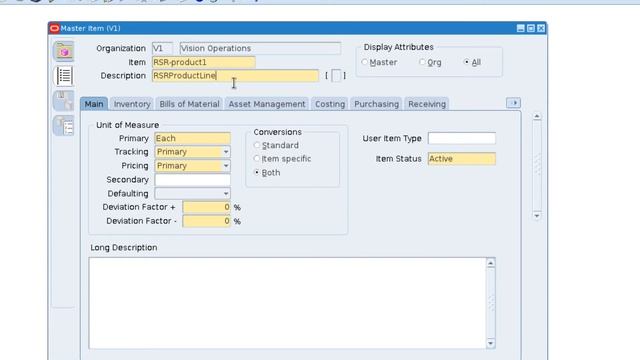Choose Both conversions option
640x360 pixels.
click(257, 172)
